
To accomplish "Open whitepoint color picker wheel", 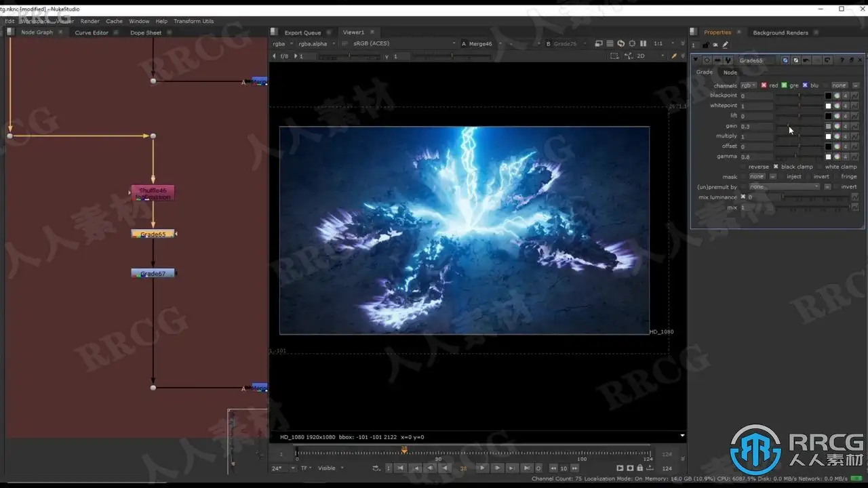I will (837, 106).
